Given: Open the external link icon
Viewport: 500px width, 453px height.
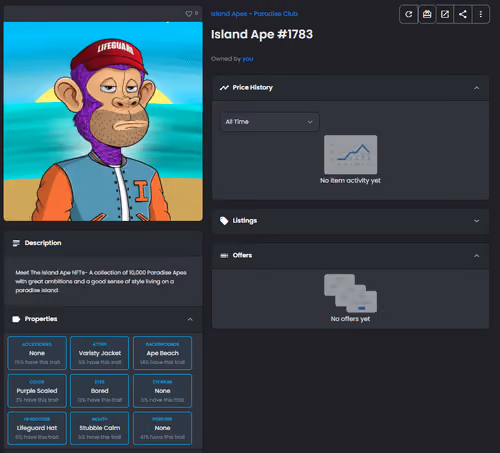Looking at the screenshot, I should 445,14.
